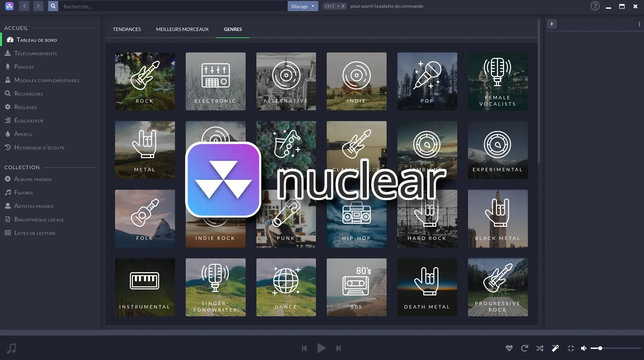Image resolution: width=644 pixels, height=360 pixels.
Task: Open the Égaliseur from the sidebar
Action: 29,120
